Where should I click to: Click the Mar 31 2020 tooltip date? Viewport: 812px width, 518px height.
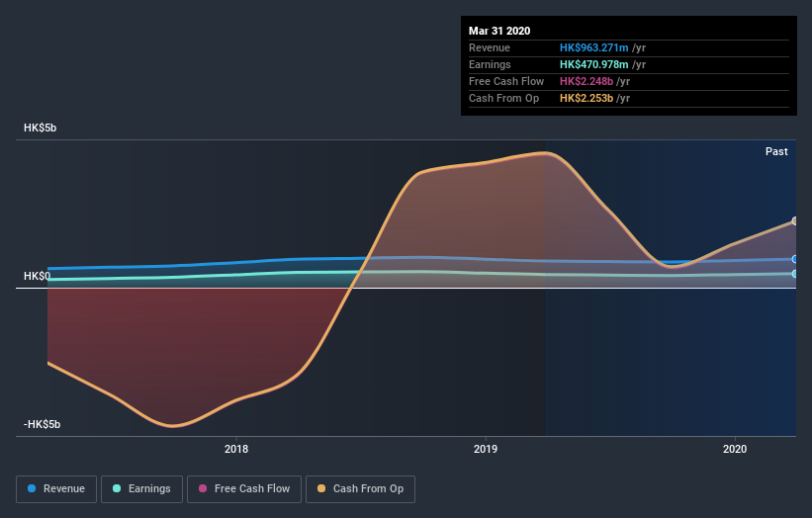click(499, 31)
